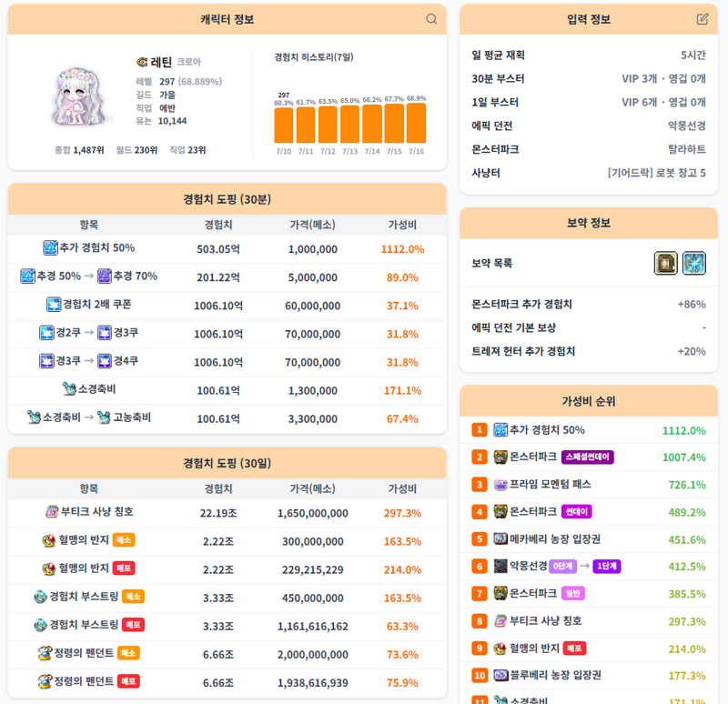
Task: Click the 30분 부스터 VIP 3개 value
Action: pos(663,79)
